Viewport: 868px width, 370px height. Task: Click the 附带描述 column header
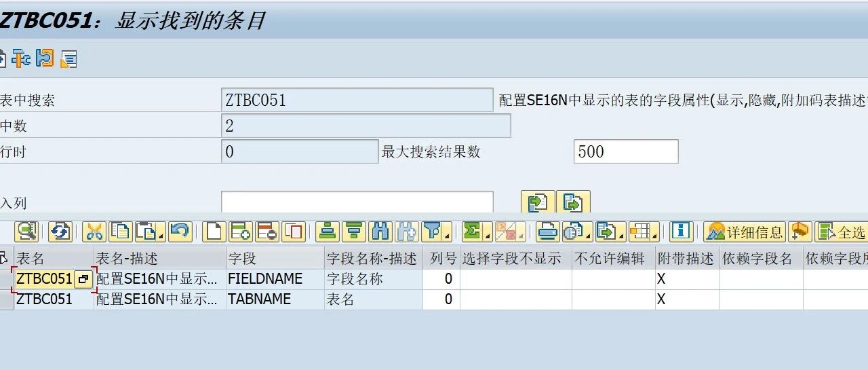[688, 258]
